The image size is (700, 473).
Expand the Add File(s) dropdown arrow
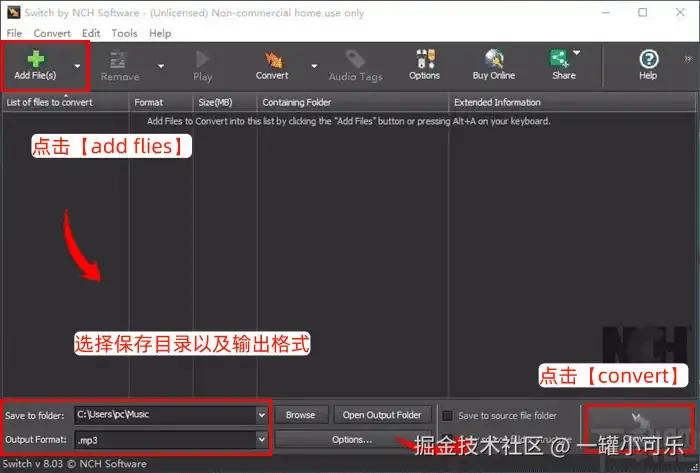tap(77, 66)
